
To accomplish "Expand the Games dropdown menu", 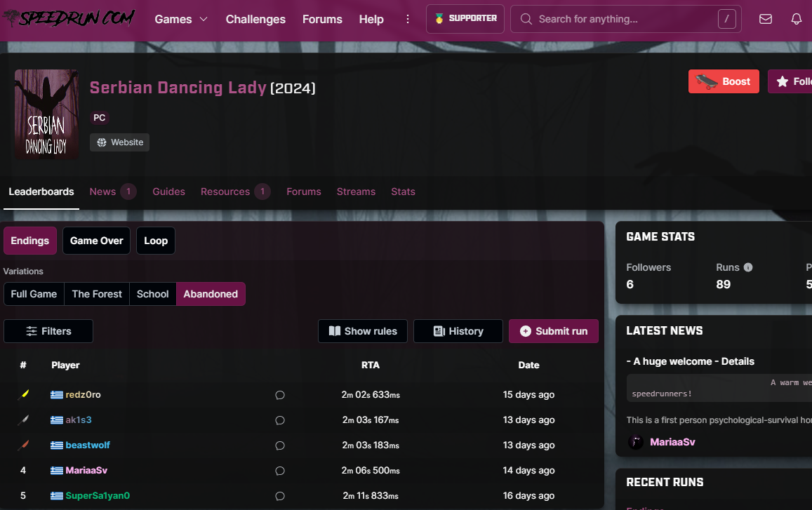I will point(181,19).
